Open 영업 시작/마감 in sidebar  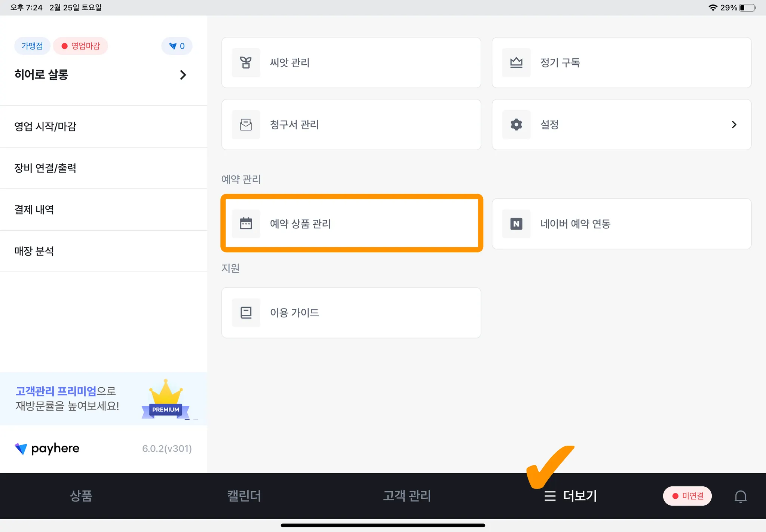(x=45, y=126)
